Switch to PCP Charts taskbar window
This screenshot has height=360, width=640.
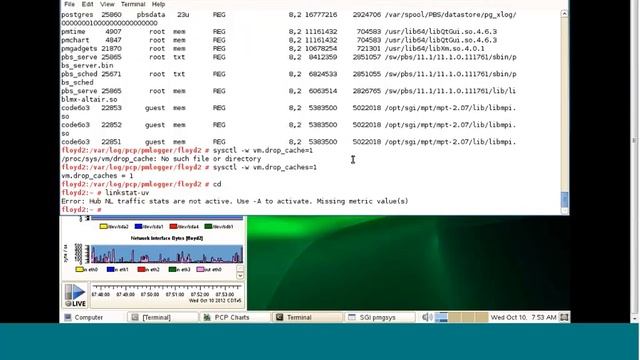(x=235, y=317)
